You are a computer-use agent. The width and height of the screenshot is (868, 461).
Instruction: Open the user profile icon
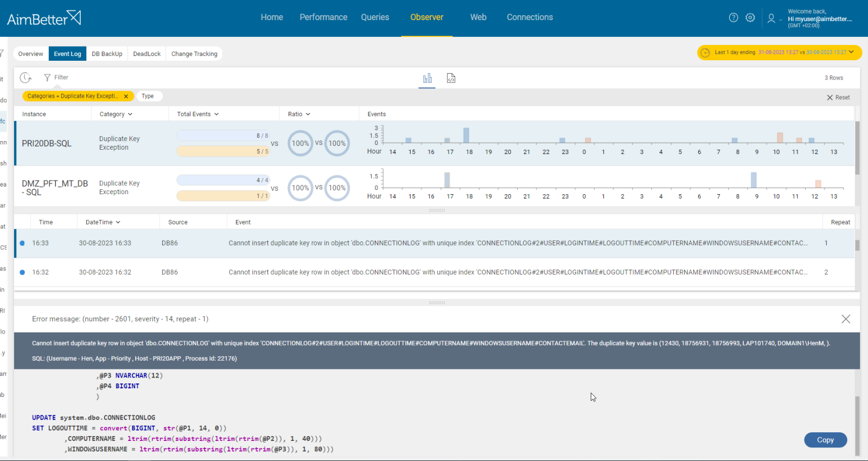[771, 18]
